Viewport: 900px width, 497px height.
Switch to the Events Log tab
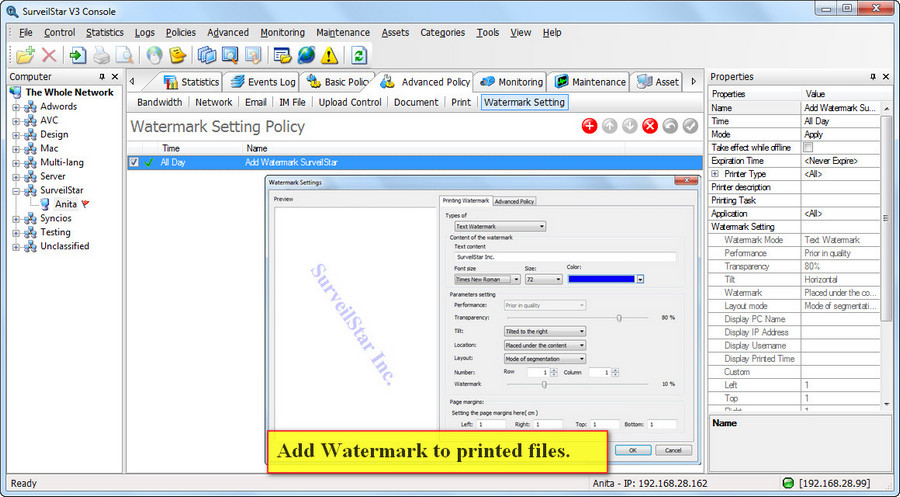click(263, 82)
